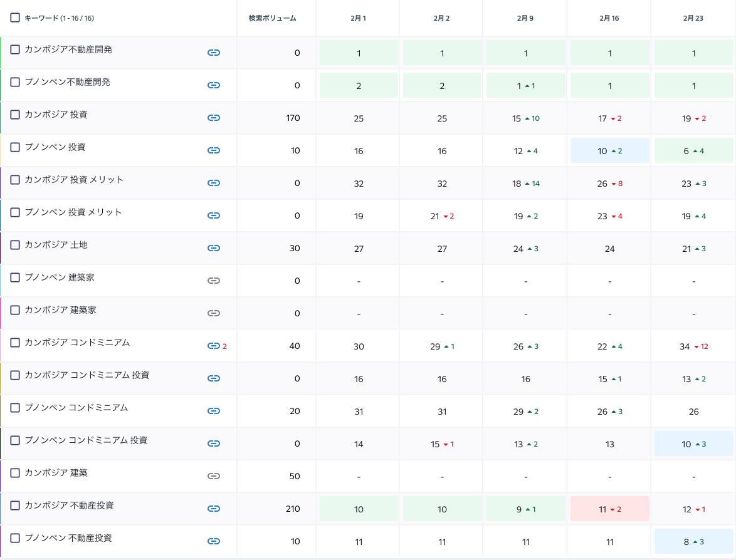
Task: Click the red-highlighted rank 11 cell under 2月 16
Action: (609, 509)
